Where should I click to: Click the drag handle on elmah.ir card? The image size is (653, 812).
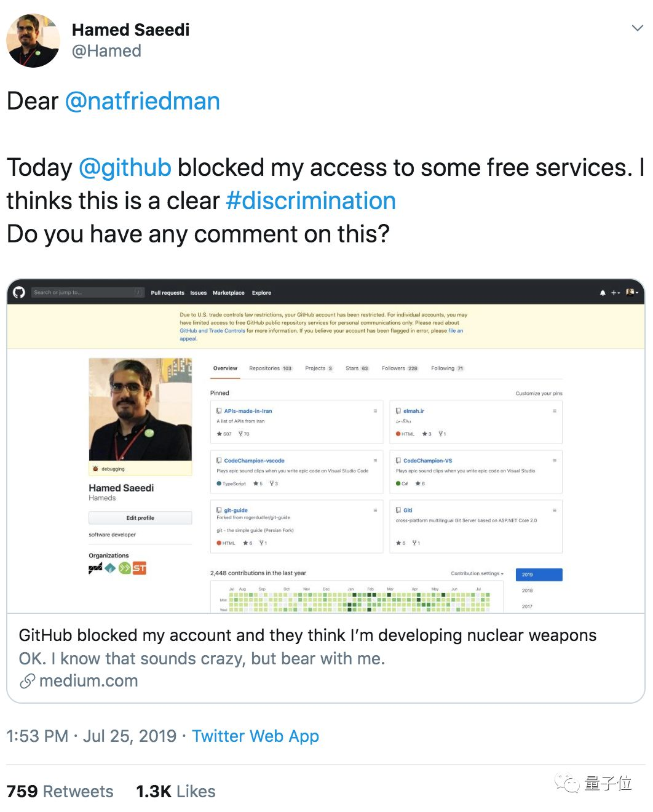[x=554, y=411]
